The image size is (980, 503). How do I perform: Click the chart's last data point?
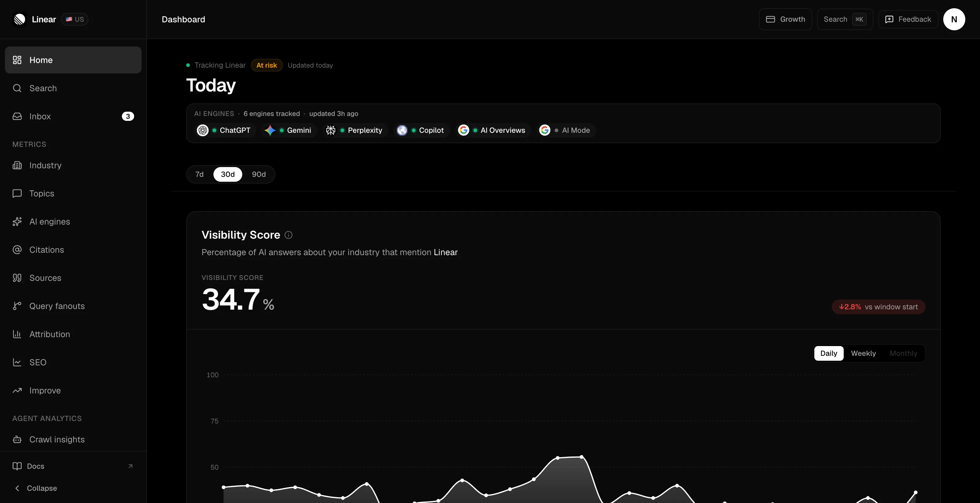point(915,493)
